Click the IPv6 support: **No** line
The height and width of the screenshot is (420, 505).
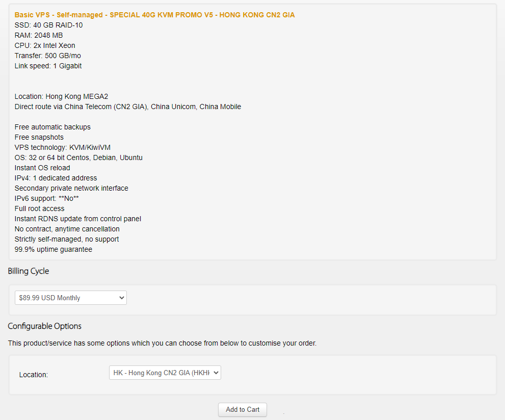click(47, 198)
